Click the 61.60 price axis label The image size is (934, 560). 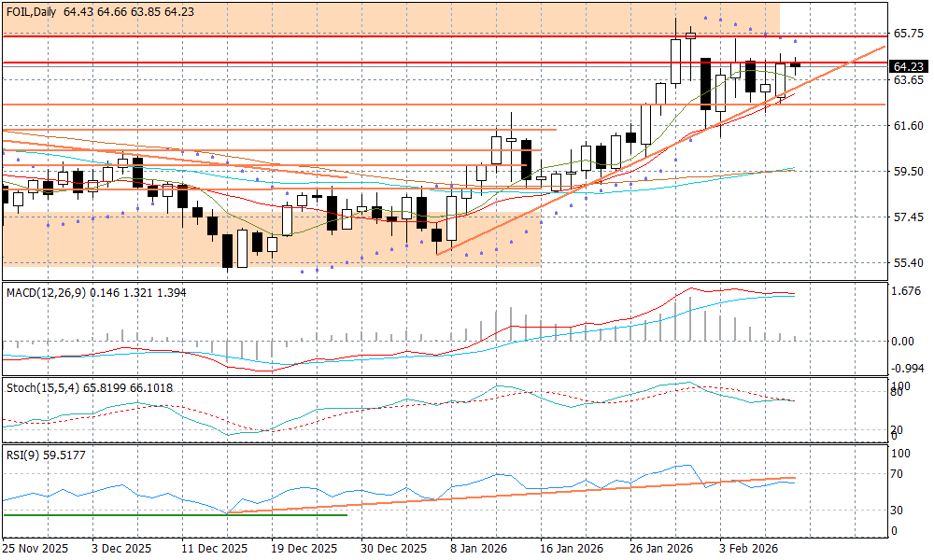click(909, 126)
